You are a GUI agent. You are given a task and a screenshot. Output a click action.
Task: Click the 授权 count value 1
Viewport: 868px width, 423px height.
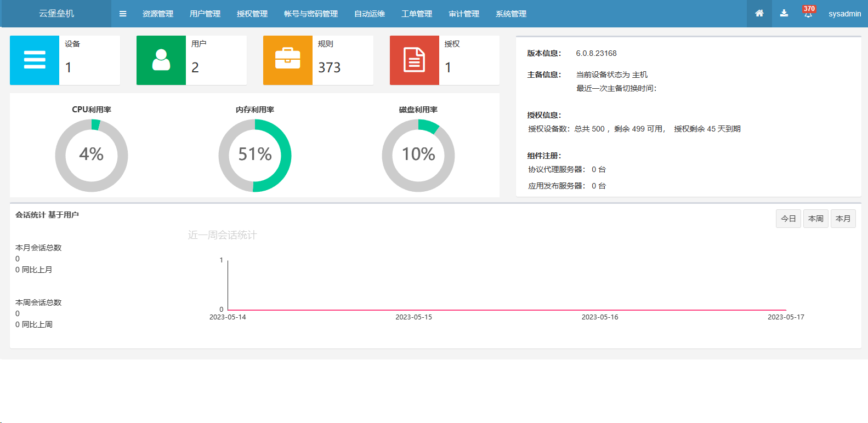(x=448, y=67)
